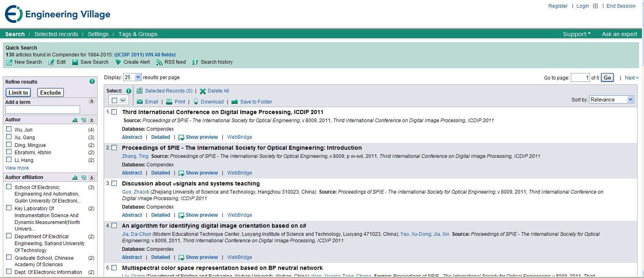Collapse the Author refine section
This screenshot has width=644, height=278.
(x=91, y=120)
